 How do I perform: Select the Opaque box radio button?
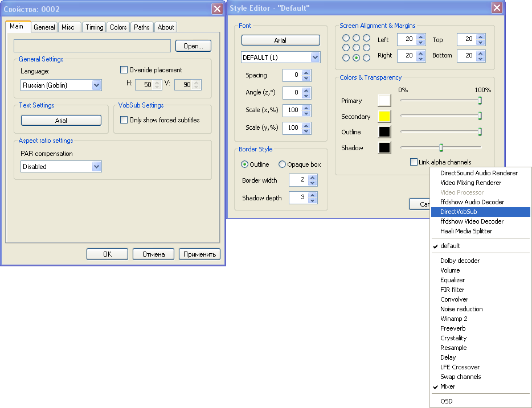pyautogui.click(x=282, y=164)
